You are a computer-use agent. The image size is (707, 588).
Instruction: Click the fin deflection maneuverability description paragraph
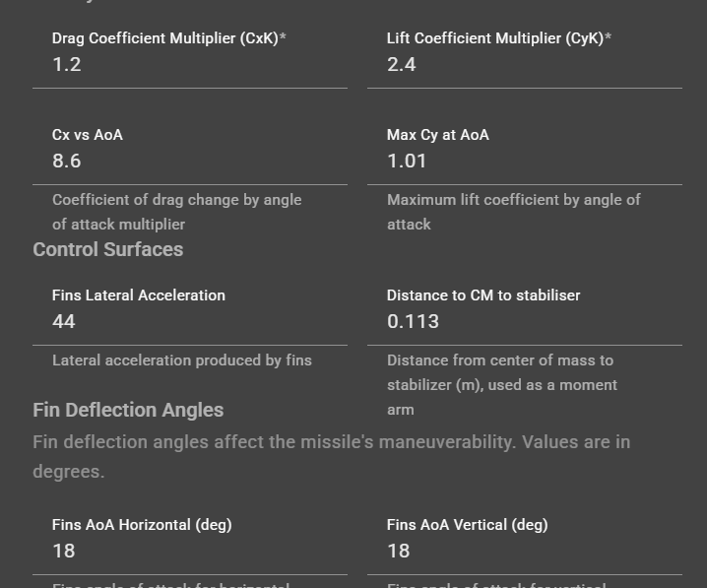tap(331, 456)
